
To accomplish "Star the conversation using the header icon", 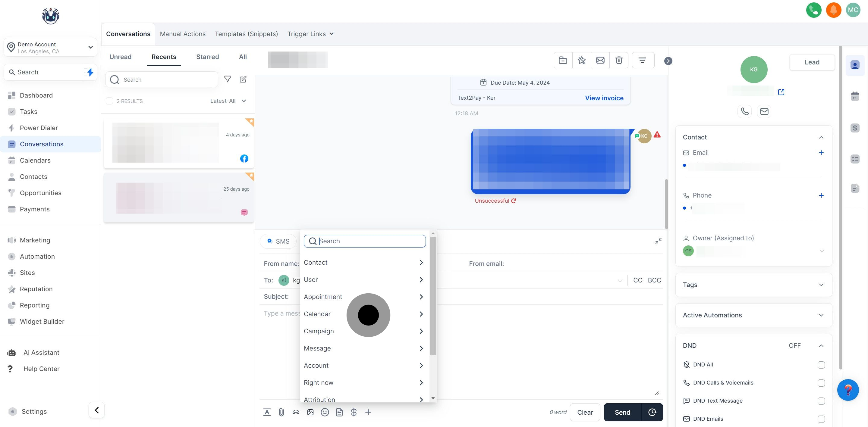I will coord(581,60).
